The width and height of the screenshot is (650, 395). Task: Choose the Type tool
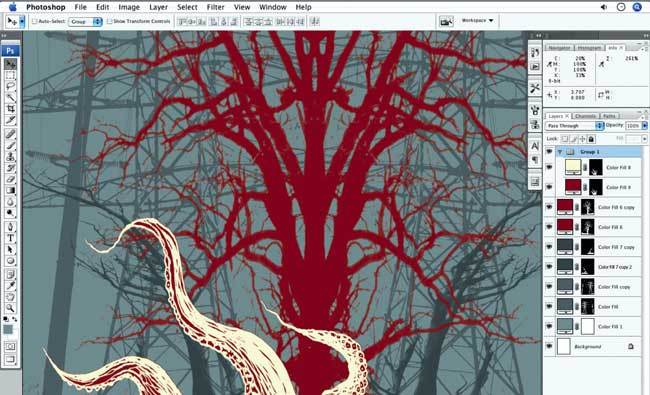click(x=10, y=238)
